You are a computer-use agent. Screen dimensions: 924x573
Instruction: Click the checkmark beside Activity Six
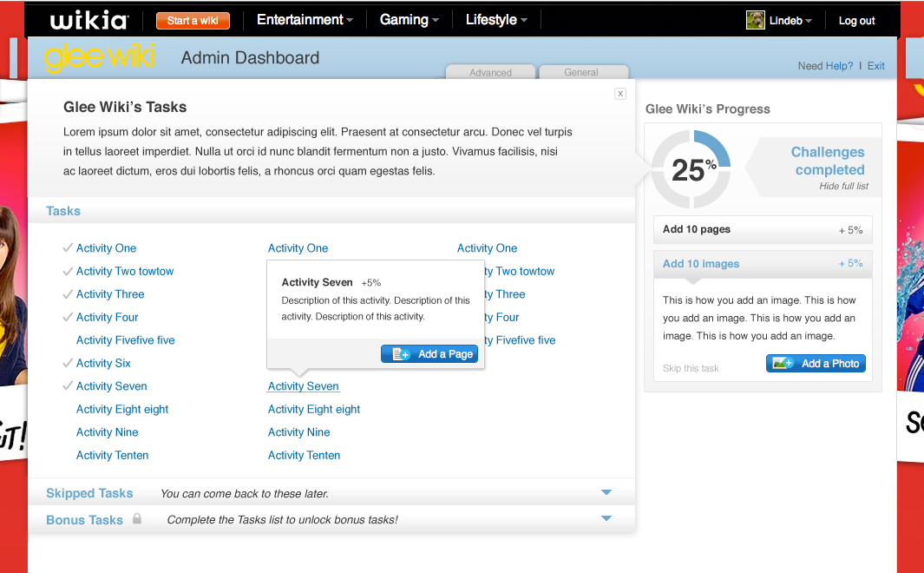(x=68, y=363)
